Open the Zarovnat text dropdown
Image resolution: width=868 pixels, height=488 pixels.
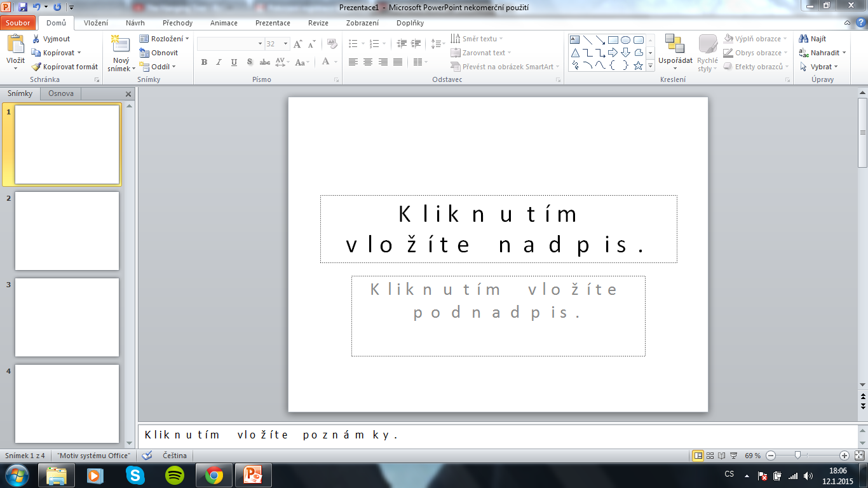pyautogui.click(x=480, y=53)
